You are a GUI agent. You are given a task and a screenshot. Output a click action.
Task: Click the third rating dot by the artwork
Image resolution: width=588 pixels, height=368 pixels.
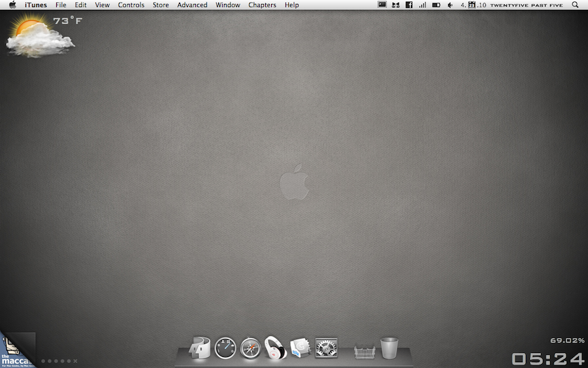pyautogui.click(x=56, y=361)
